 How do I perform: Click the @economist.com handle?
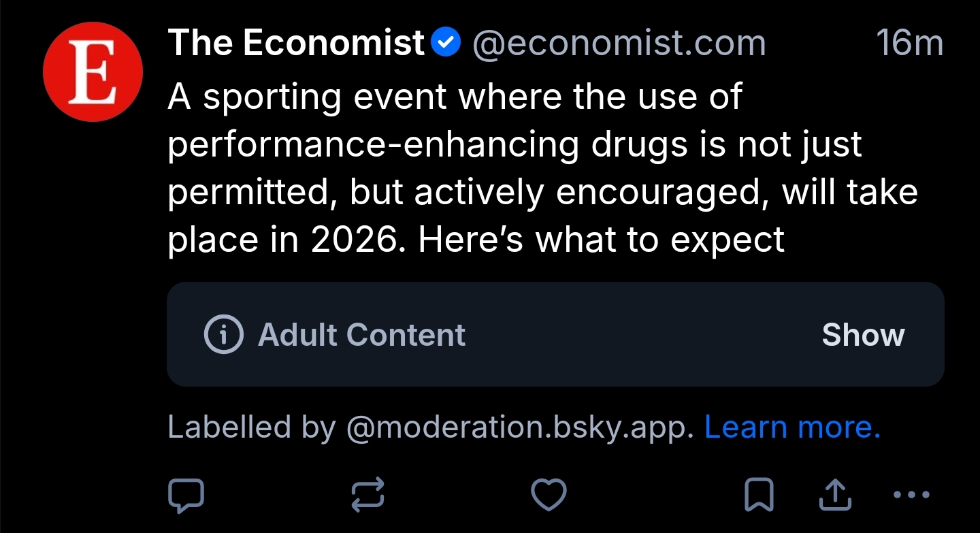point(619,44)
